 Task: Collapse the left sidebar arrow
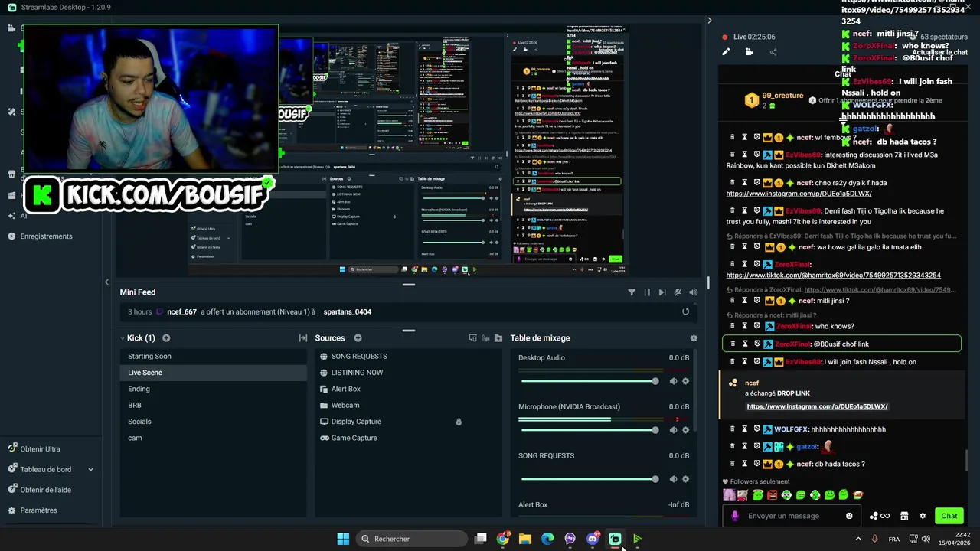106,282
